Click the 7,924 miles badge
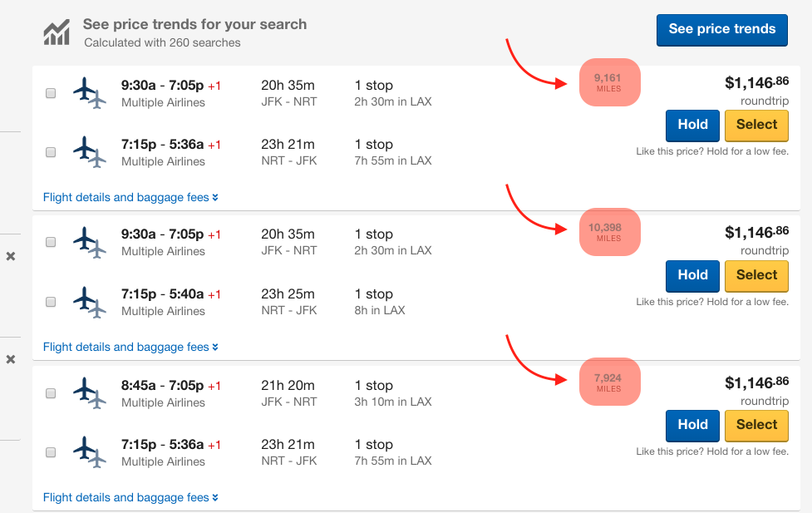This screenshot has height=513, width=812. pos(609,382)
